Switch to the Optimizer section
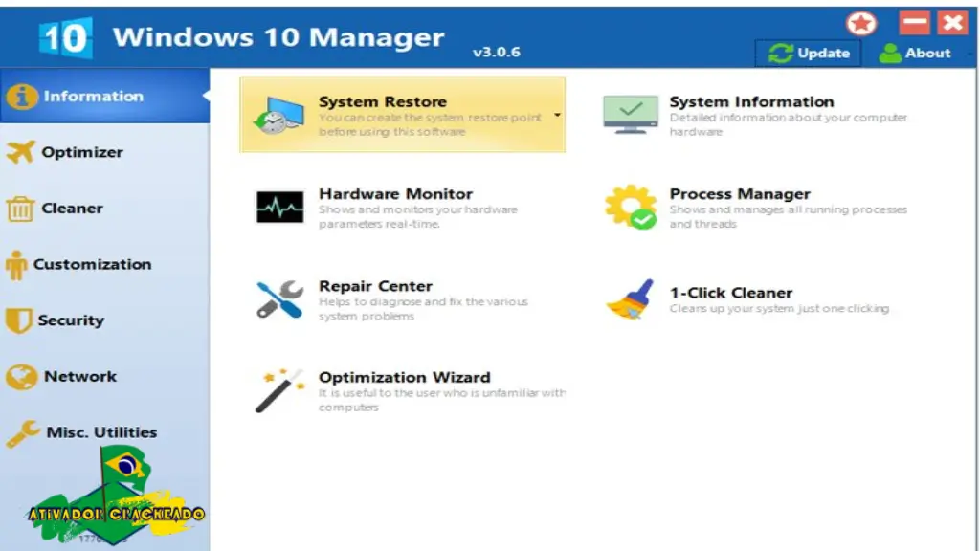This screenshot has width=980, height=551. click(104, 152)
